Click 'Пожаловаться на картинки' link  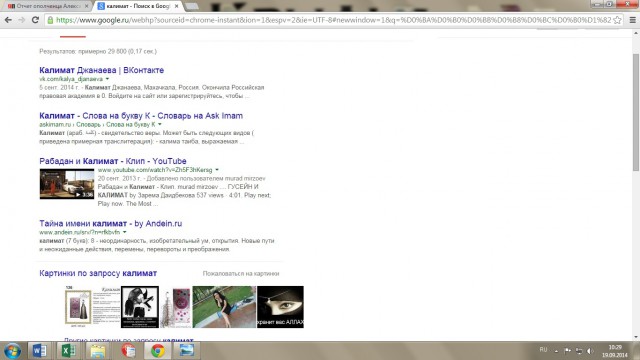pos(241,273)
